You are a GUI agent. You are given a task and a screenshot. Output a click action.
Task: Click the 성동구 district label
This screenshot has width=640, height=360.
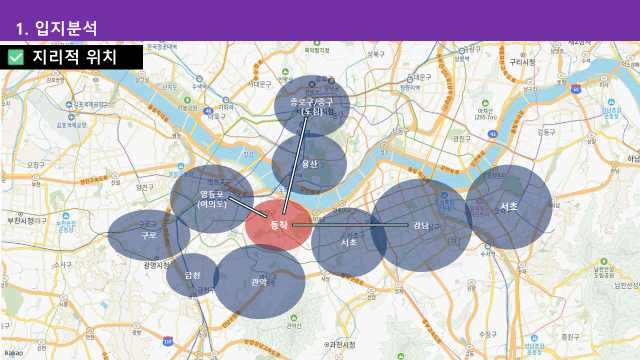click(400, 131)
